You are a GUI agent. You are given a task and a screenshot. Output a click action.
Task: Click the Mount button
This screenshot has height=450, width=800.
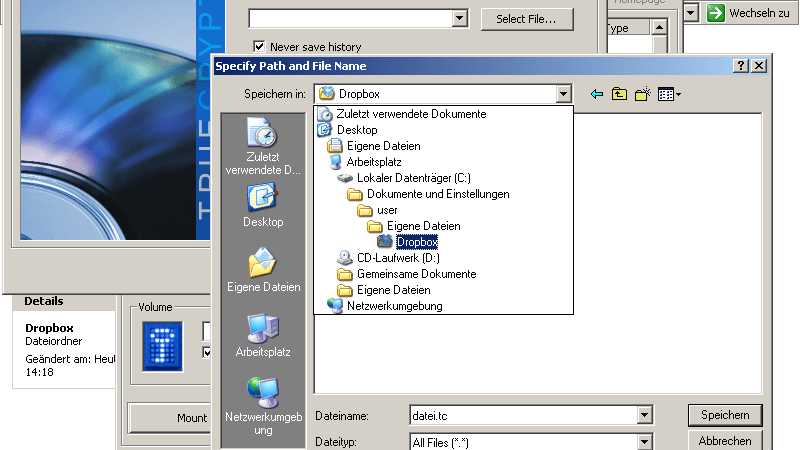(x=169, y=418)
